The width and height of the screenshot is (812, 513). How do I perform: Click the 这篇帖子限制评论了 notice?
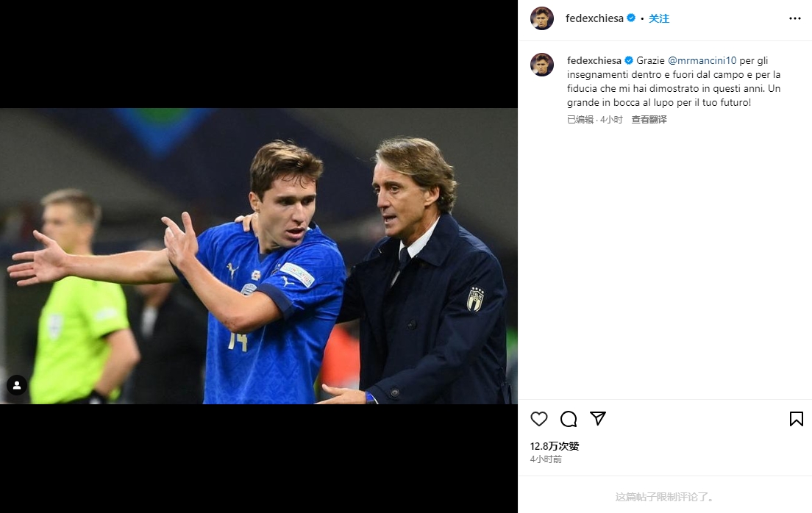pyautogui.click(x=665, y=497)
